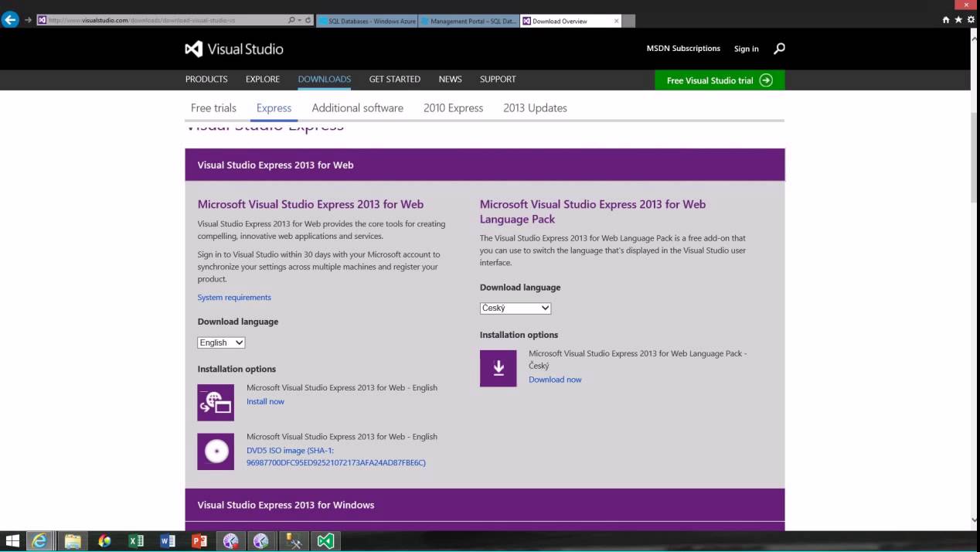Click the address bar search magnifier
The image size is (980, 552).
tap(291, 20)
